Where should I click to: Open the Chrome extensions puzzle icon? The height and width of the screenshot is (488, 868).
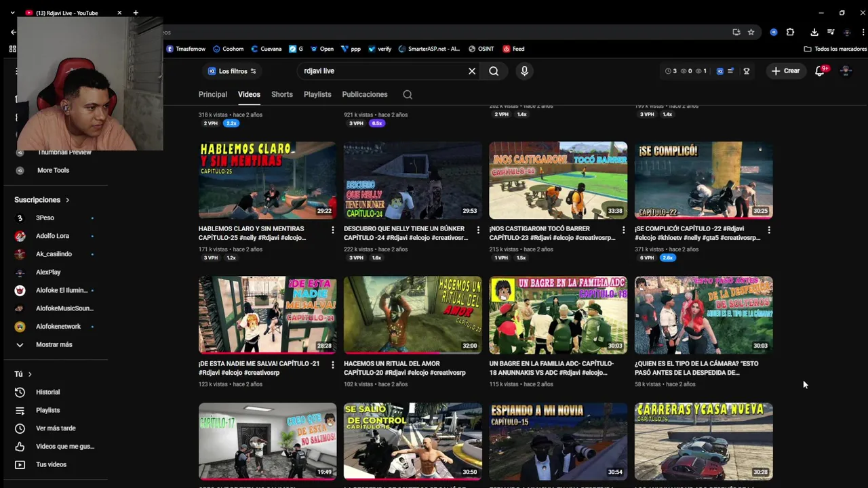(x=790, y=32)
